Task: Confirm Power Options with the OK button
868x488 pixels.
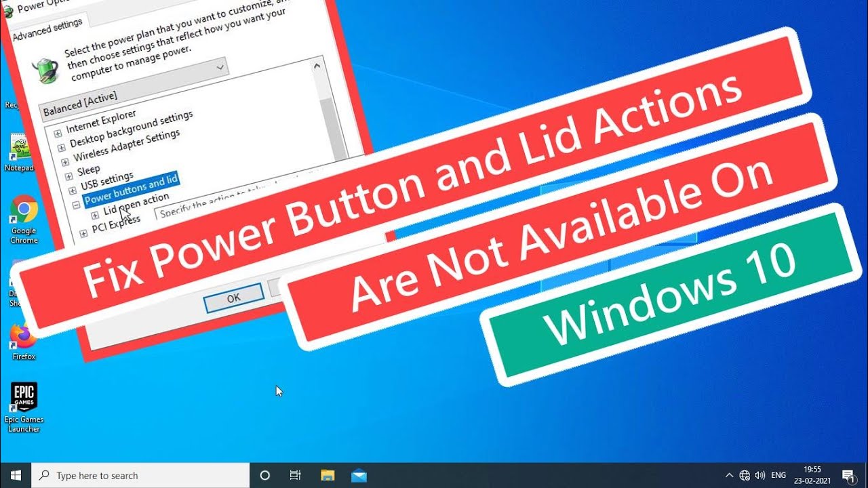Action: coord(234,298)
